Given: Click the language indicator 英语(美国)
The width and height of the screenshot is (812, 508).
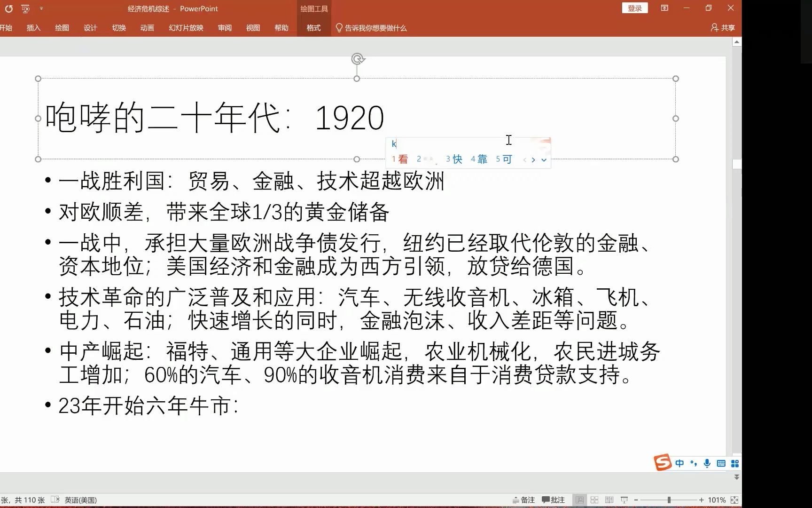Looking at the screenshot, I should coord(81,500).
